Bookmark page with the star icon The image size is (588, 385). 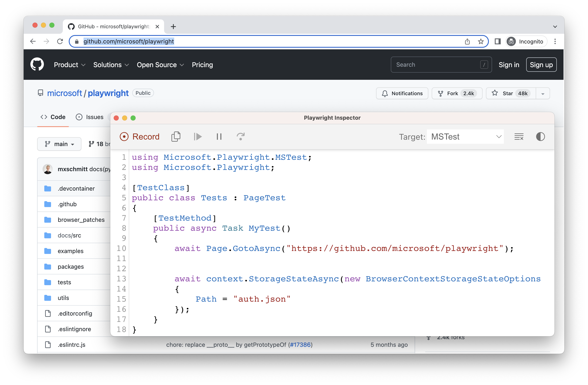pos(480,41)
